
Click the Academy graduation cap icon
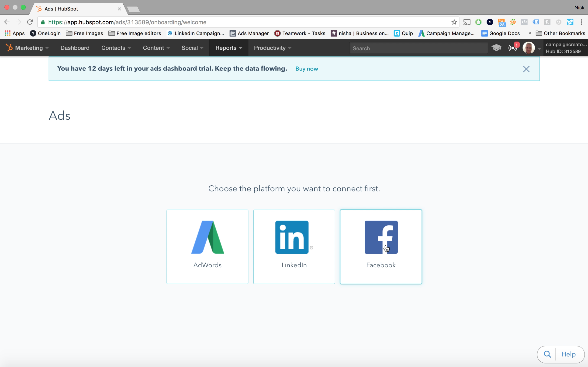497,48
